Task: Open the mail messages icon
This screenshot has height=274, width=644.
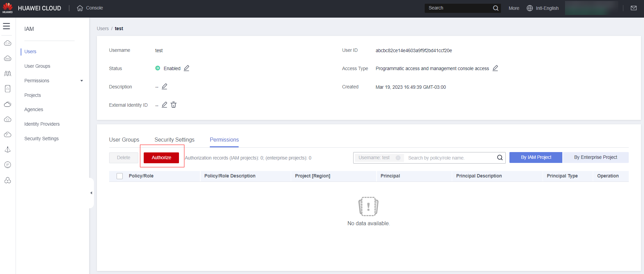Action: tap(633, 8)
